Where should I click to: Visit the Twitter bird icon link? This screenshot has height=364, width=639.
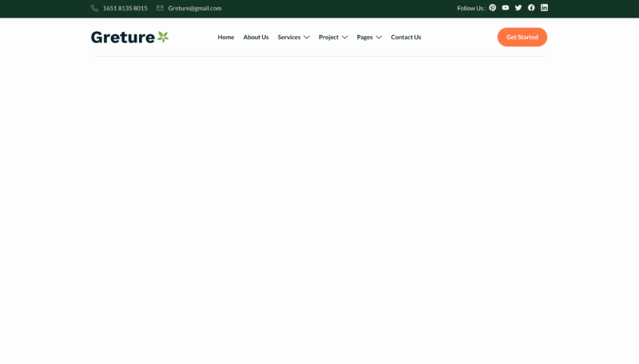click(518, 8)
